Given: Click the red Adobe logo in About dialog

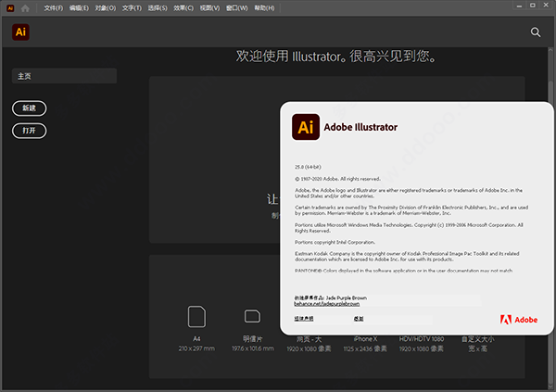Looking at the screenshot, I should pos(519,320).
